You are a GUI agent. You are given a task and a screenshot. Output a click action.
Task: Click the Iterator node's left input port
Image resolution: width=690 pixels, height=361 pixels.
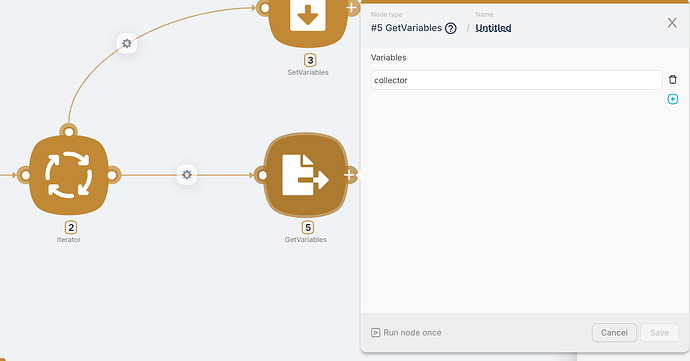click(x=26, y=176)
